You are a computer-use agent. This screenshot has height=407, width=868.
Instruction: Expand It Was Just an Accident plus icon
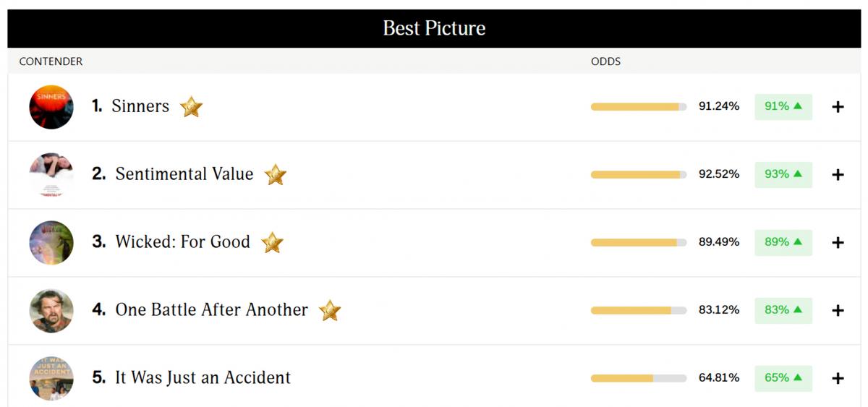[838, 378]
